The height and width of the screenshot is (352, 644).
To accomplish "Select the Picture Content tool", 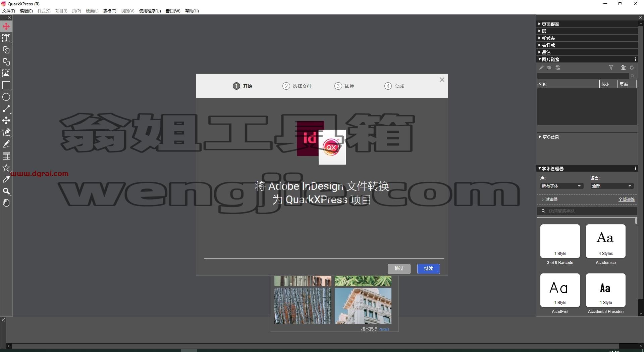I will (6, 74).
